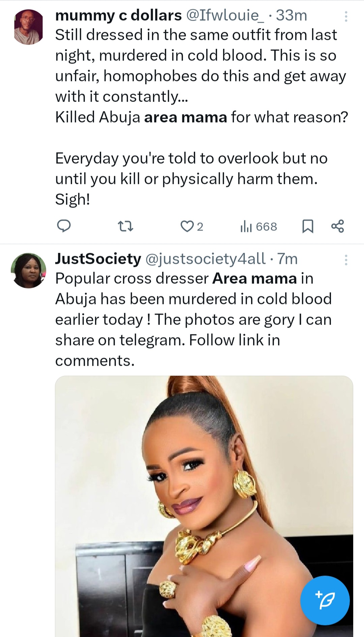Open mummy c dollars profile picture
Screen dimensions: 364x637
coord(29,27)
